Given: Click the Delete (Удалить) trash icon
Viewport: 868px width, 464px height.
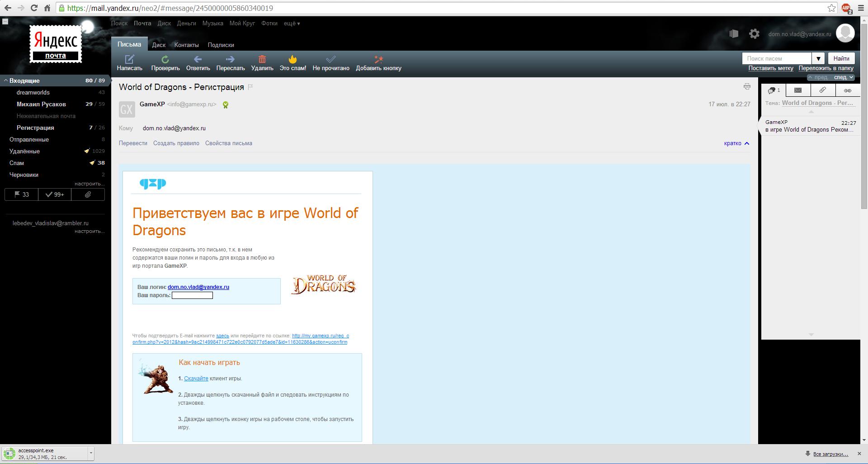Looking at the screenshot, I should tap(262, 59).
